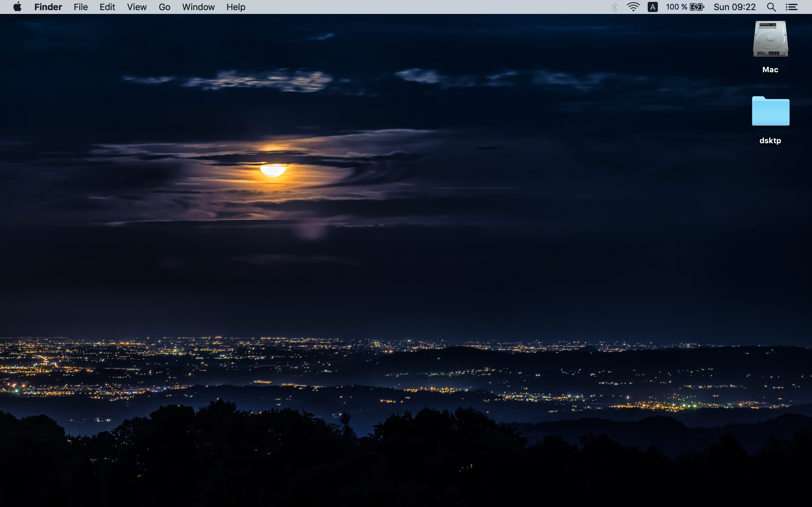
Task: Open the Window menu
Action: (x=198, y=7)
